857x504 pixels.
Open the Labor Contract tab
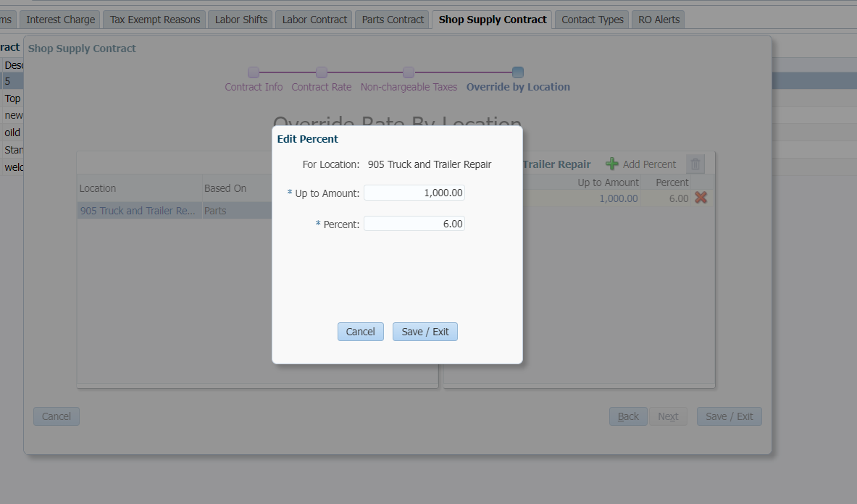tap(314, 20)
